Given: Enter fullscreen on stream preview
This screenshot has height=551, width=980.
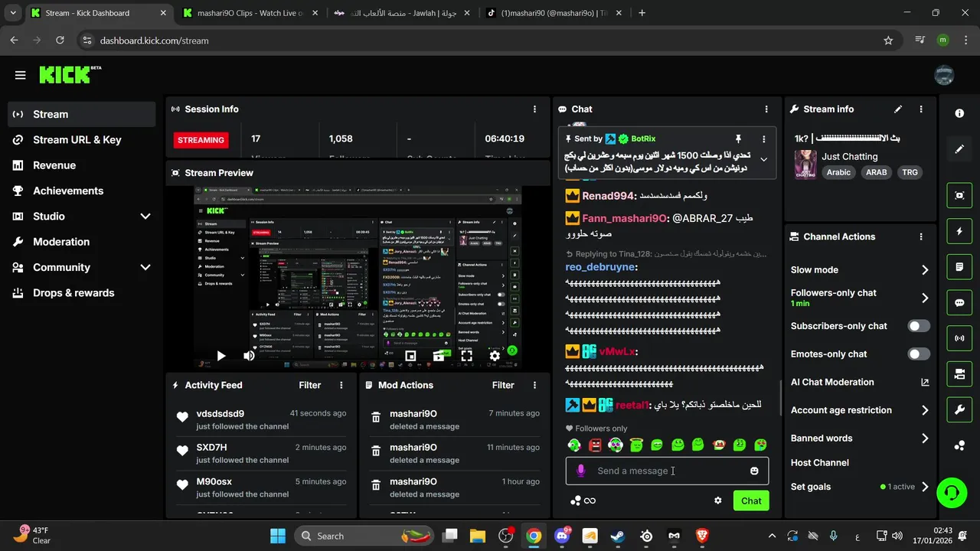Looking at the screenshot, I should [x=466, y=356].
